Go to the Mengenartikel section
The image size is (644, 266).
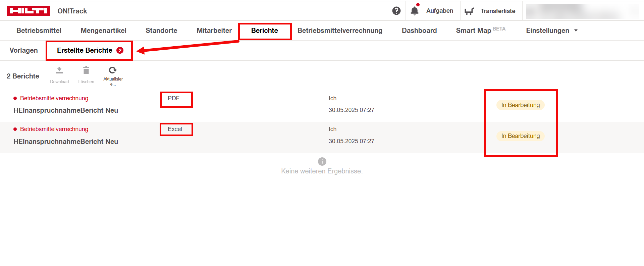[x=103, y=31]
